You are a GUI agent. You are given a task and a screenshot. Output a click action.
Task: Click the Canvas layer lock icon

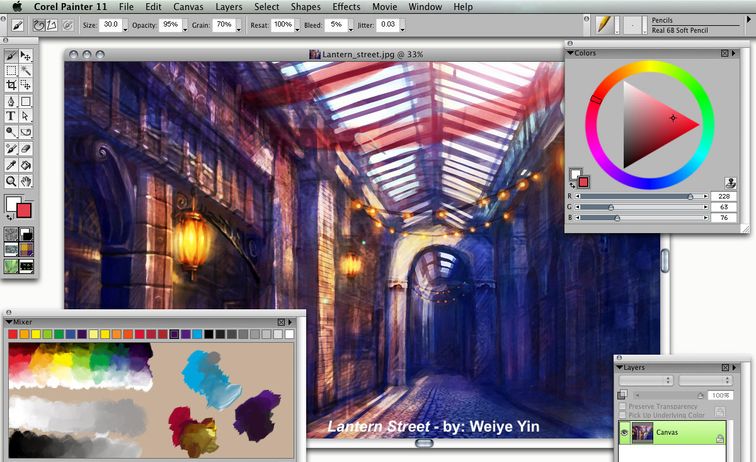(x=720, y=438)
